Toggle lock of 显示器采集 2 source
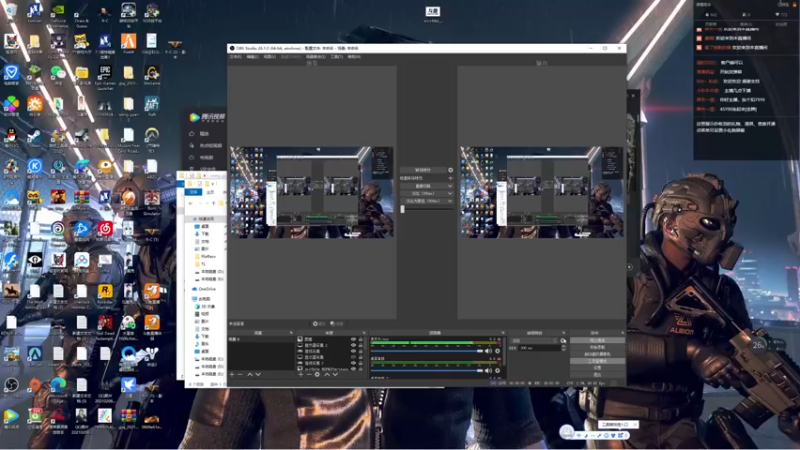 361,345
